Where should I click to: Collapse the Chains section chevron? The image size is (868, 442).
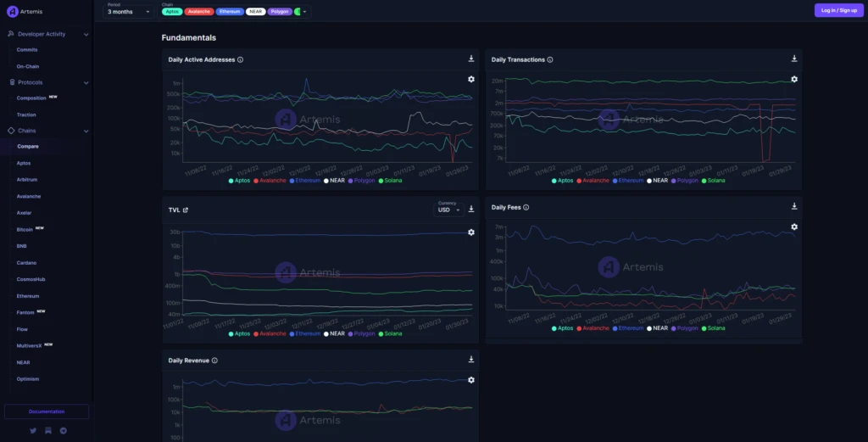click(86, 131)
